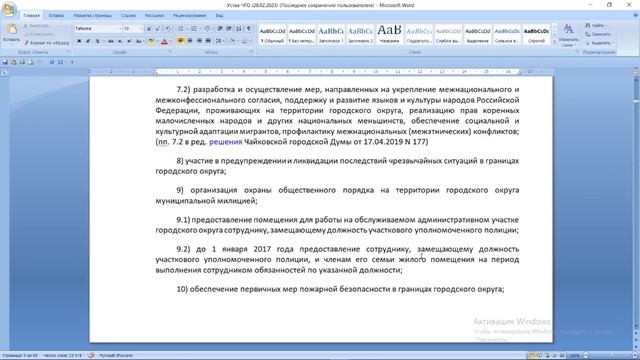The width and height of the screenshot is (640, 360).
Task: Click the решения hyperlink in the document
Action: [x=226, y=142]
